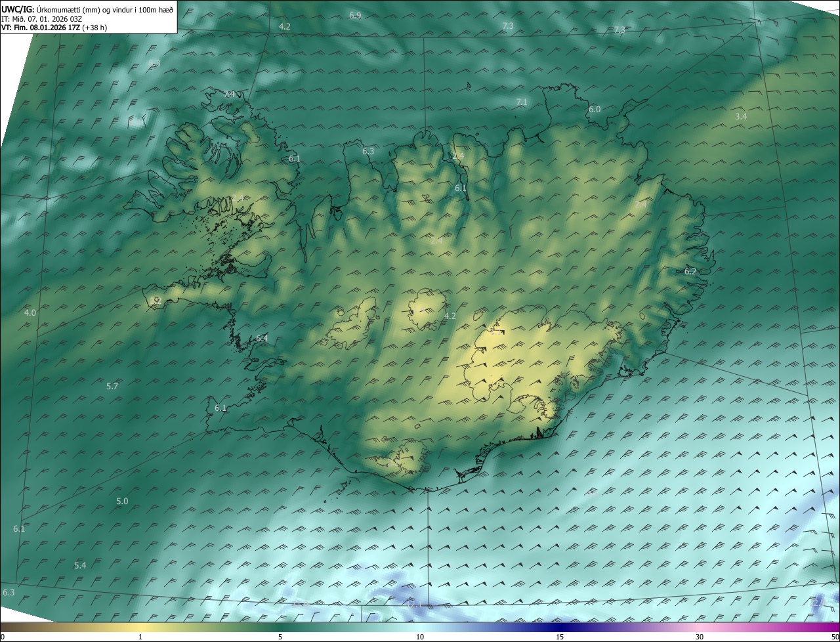840x642 pixels.
Task: Click the colour scale tick label 15
Action: coord(560,637)
